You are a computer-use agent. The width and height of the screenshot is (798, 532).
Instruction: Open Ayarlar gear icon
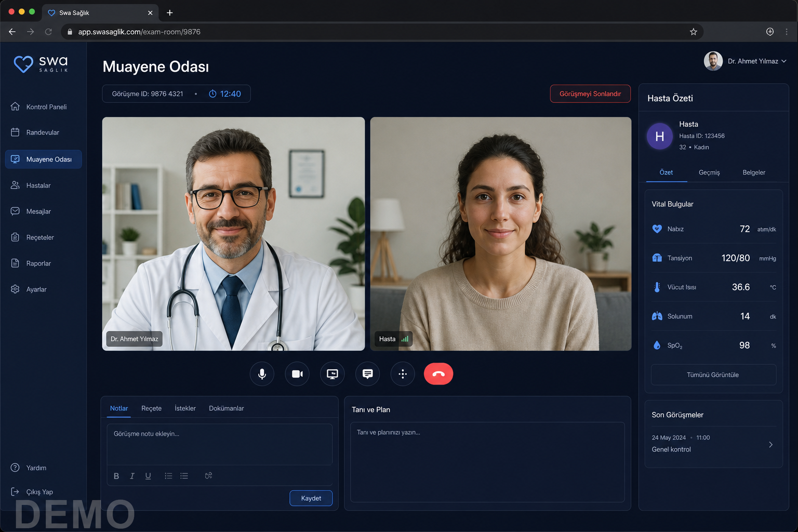[15, 289]
